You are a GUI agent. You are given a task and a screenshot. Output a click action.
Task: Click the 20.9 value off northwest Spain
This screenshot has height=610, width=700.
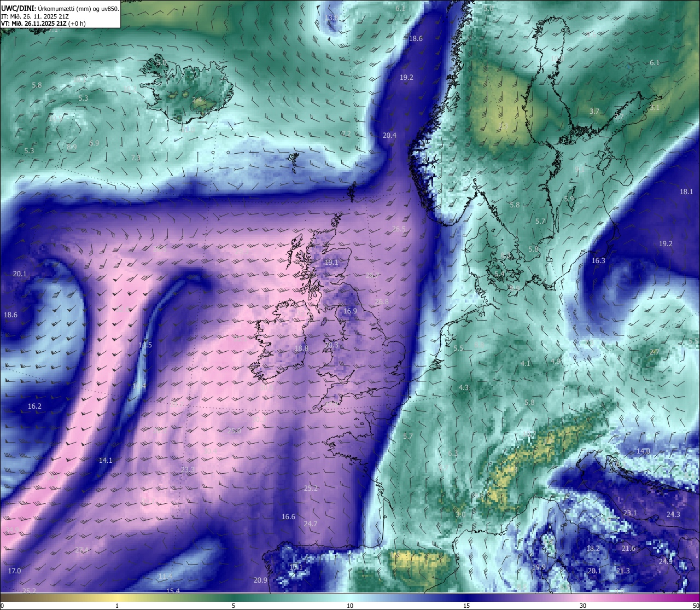260,580
